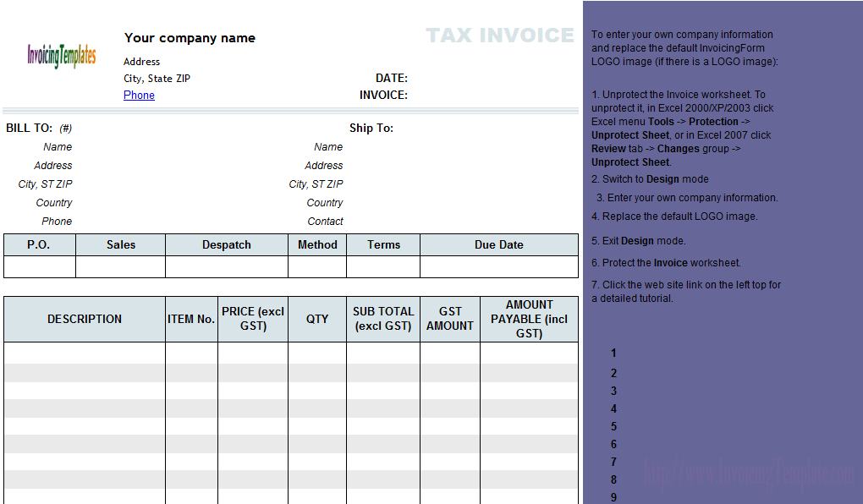Click the ITEM No. column header

click(x=191, y=319)
